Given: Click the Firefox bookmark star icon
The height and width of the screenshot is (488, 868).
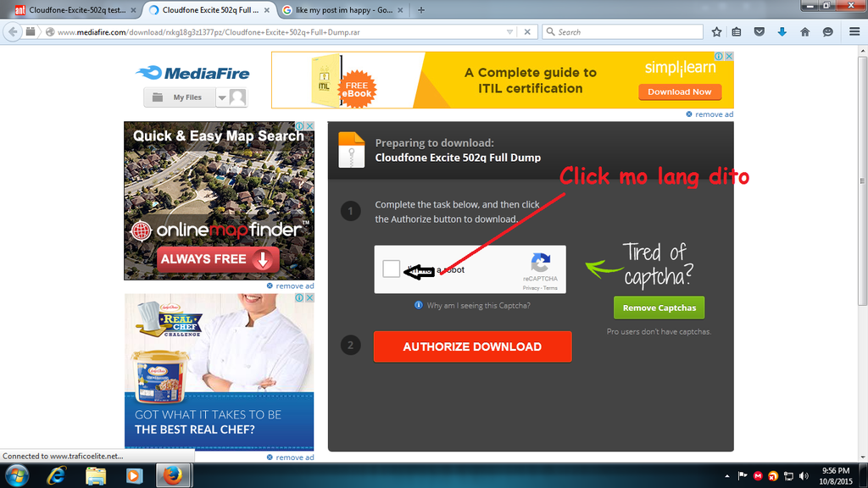Looking at the screenshot, I should 716,31.
